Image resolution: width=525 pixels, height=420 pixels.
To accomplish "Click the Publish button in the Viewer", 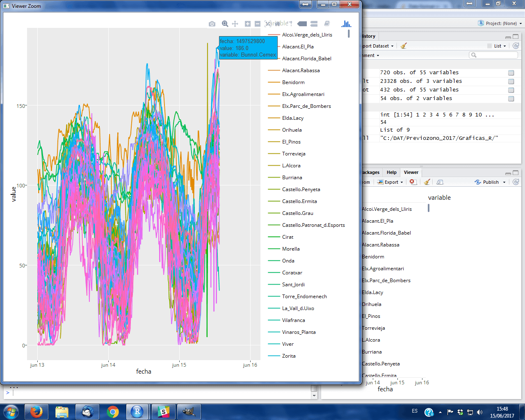I will pyautogui.click(x=489, y=182).
